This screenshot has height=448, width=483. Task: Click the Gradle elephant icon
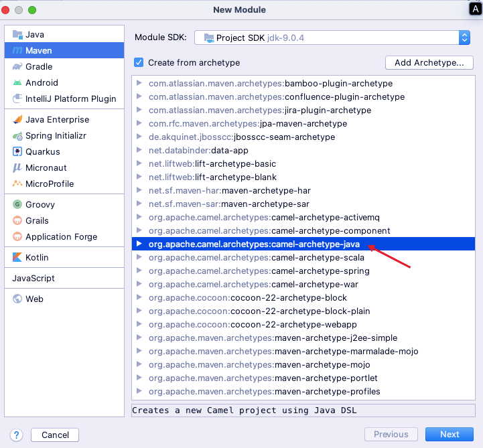pyautogui.click(x=17, y=66)
